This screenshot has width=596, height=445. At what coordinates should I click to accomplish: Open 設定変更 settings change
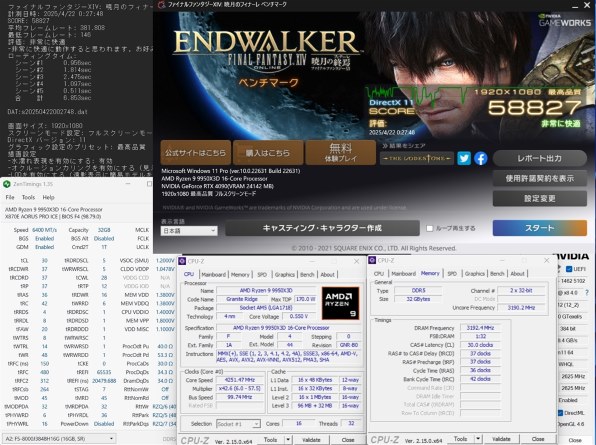click(x=540, y=198)
